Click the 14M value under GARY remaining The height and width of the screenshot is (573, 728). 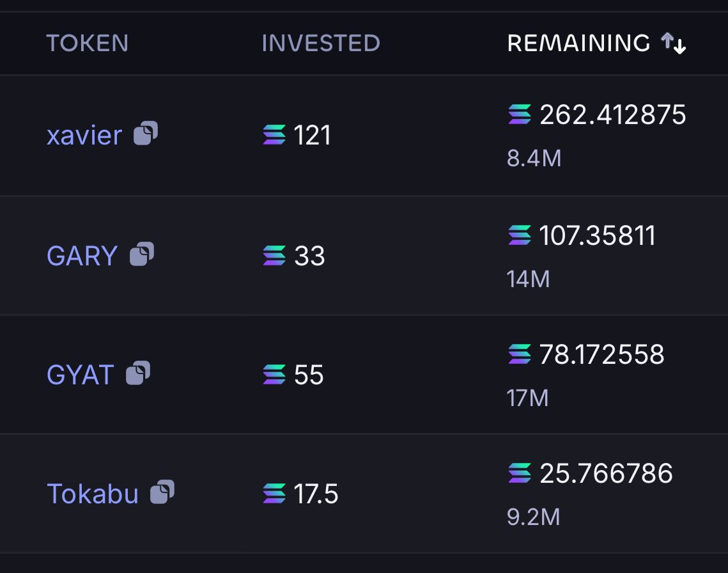tap(529, 279)
